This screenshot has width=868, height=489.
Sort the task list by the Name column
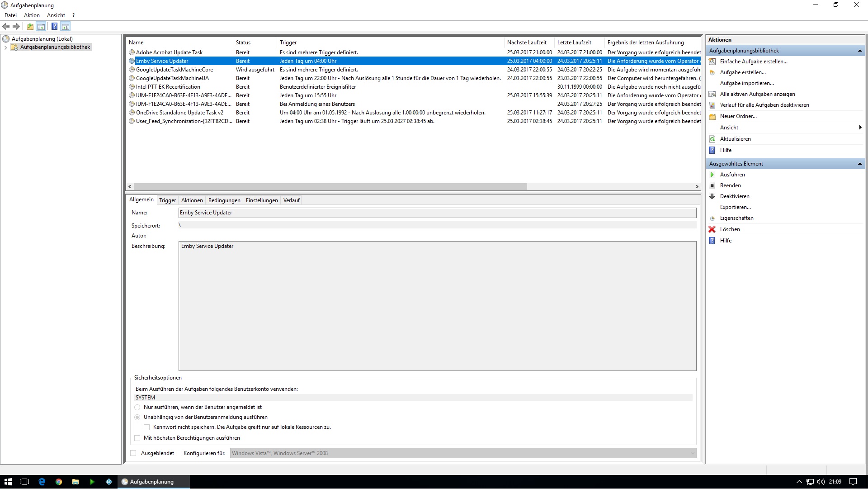coord(179,43)
